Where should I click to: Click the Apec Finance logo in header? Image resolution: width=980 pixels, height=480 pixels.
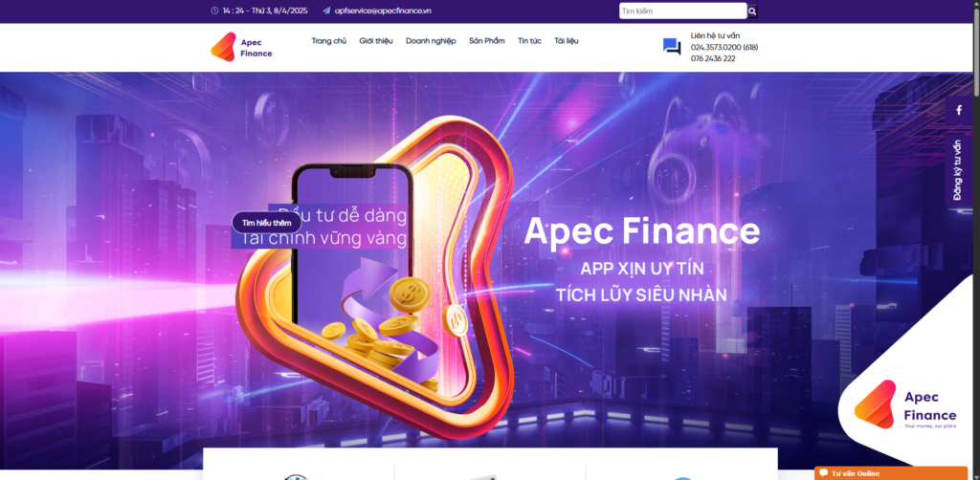241,48
